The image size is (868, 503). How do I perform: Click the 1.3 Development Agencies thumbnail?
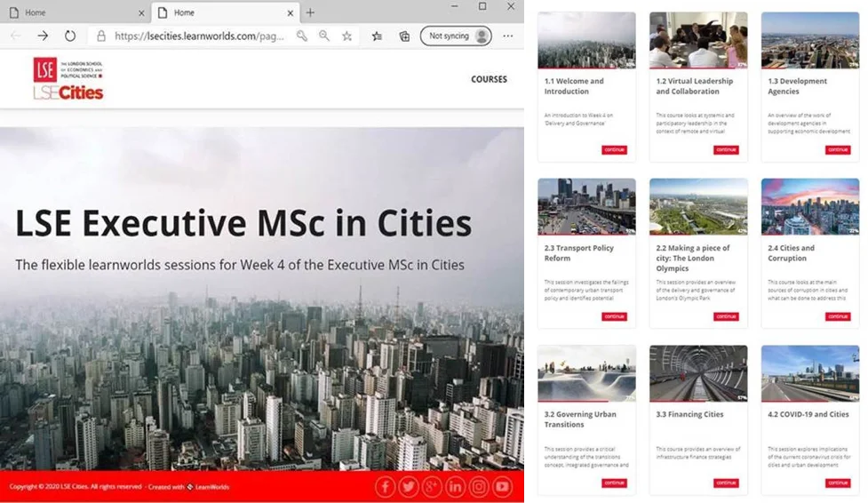pos(810,40)
